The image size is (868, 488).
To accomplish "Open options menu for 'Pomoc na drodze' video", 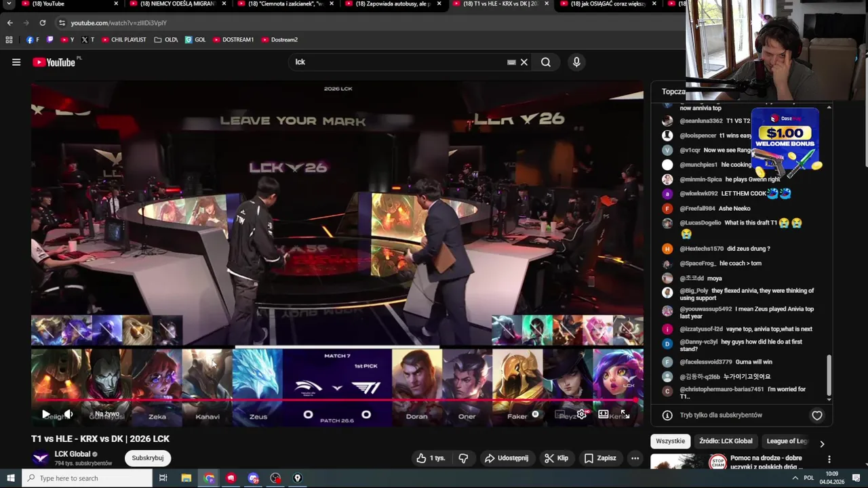I will [829, 460].
